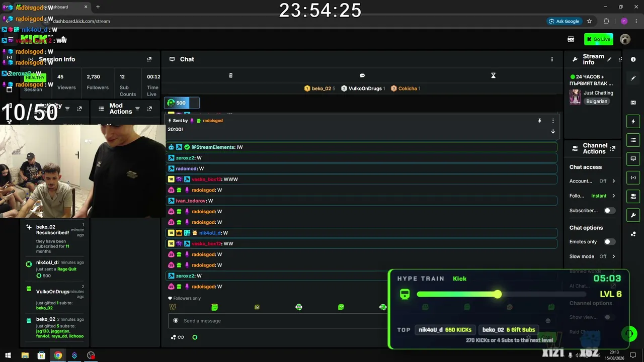The height and width of the screenshot is (362, 644).
Task: Open the profile avatar menu
Action: click(x=625, y=39)
